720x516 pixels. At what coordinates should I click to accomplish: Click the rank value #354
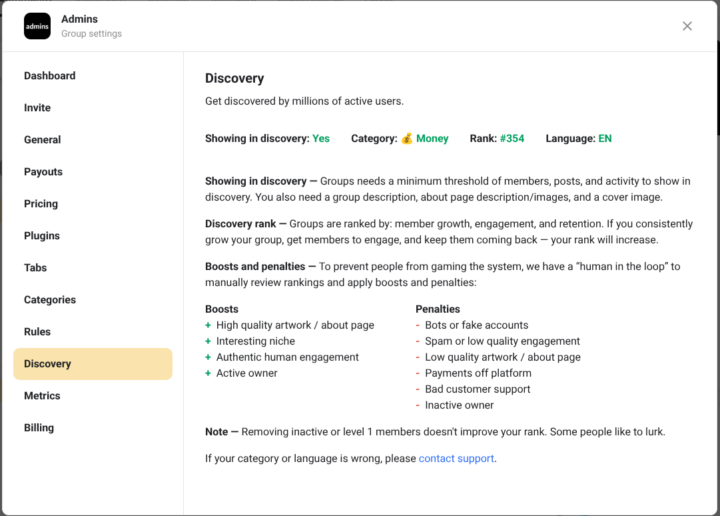pyautogui.click(x=512, y=139)
